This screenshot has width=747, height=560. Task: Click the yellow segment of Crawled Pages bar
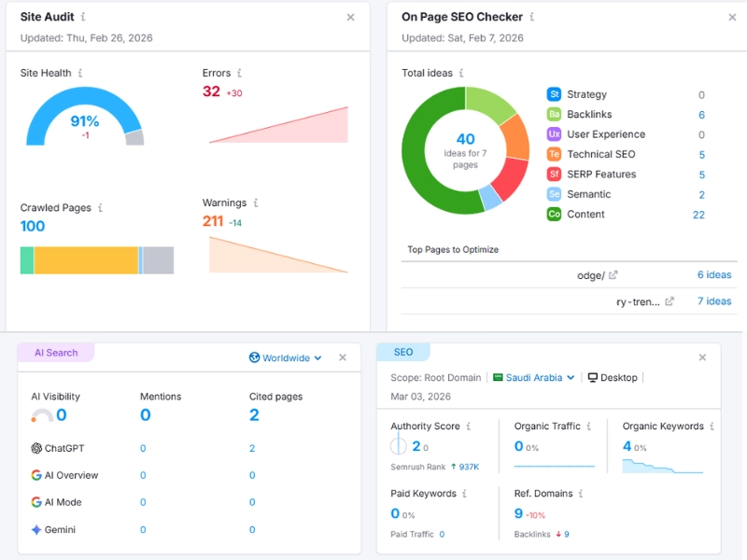coord(86,260)
